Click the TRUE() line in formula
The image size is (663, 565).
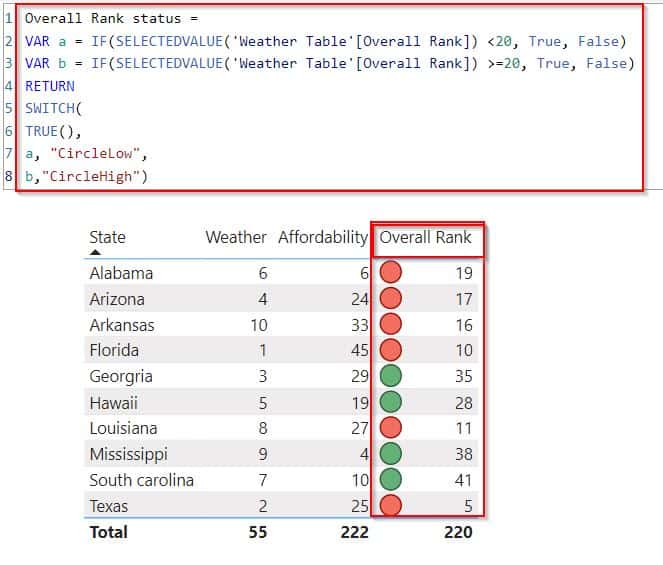pos(53,131)
